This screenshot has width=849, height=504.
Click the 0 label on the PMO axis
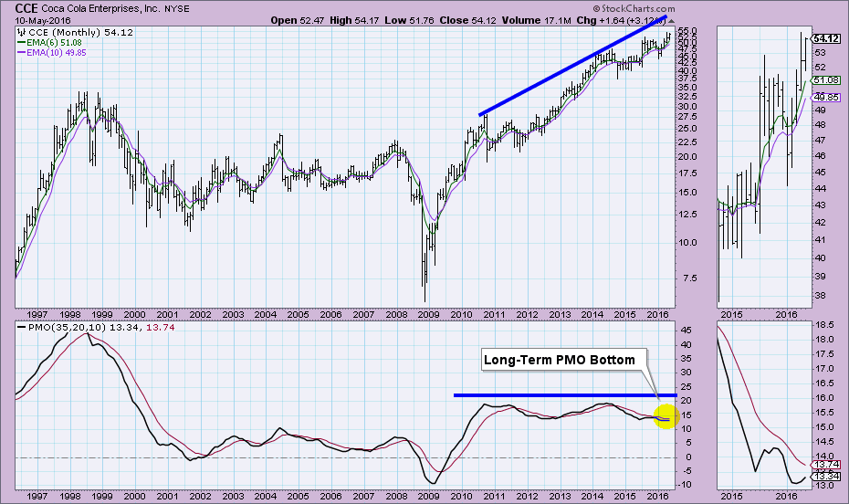click(x=688, y=457)
